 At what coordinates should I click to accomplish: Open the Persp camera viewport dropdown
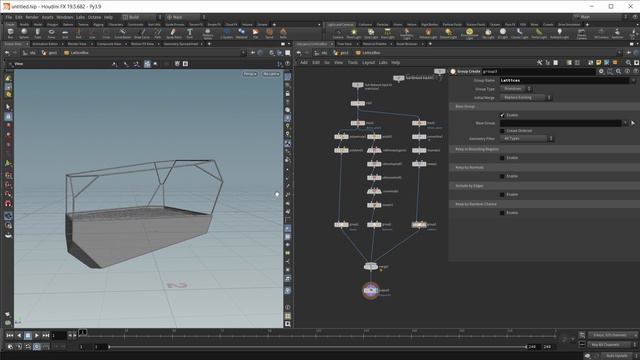(x=250, y=74)
